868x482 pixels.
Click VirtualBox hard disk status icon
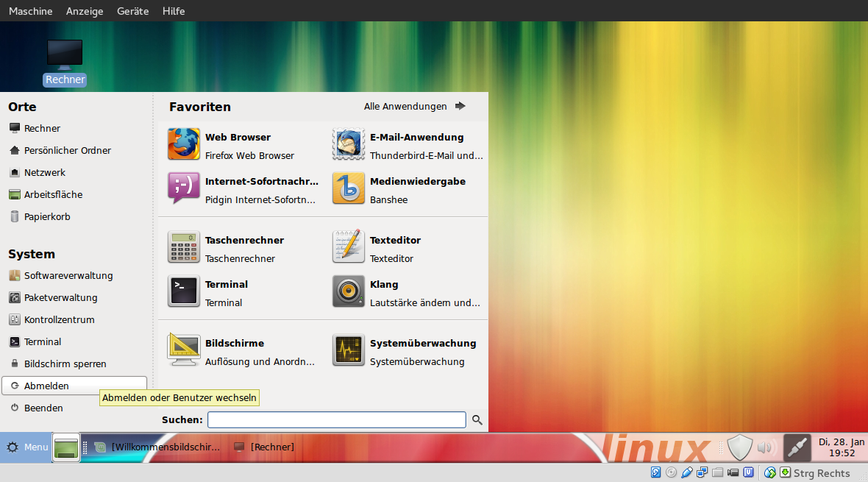(656, 472)
